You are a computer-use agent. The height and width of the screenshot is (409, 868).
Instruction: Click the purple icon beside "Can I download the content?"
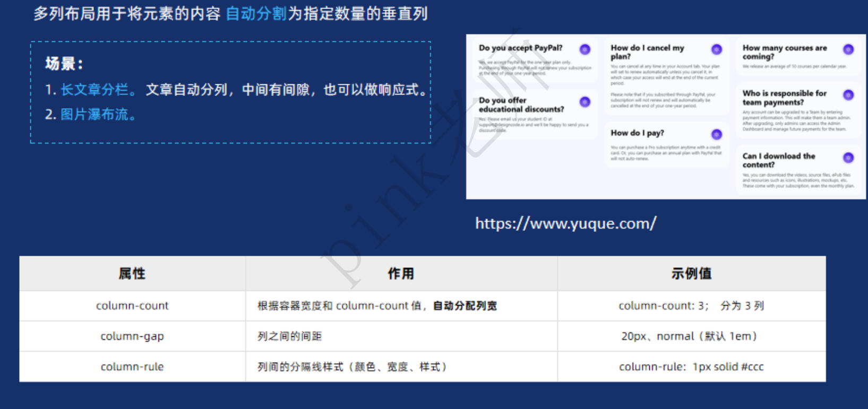[848, 158]
